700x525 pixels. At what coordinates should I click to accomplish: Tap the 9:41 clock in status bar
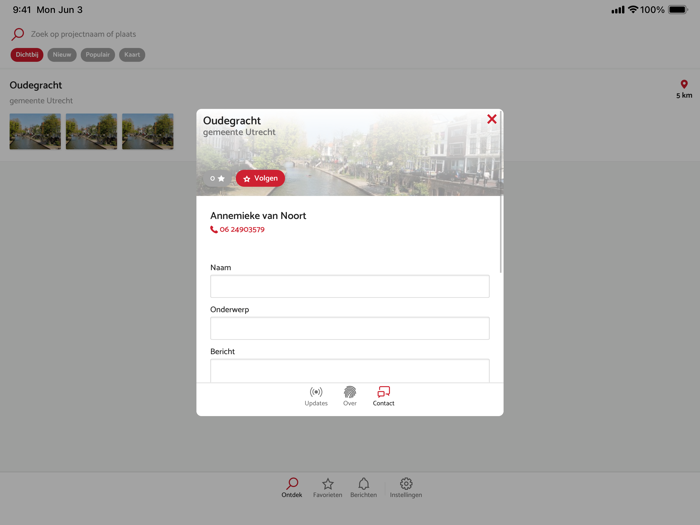click(x=22, y=10)
